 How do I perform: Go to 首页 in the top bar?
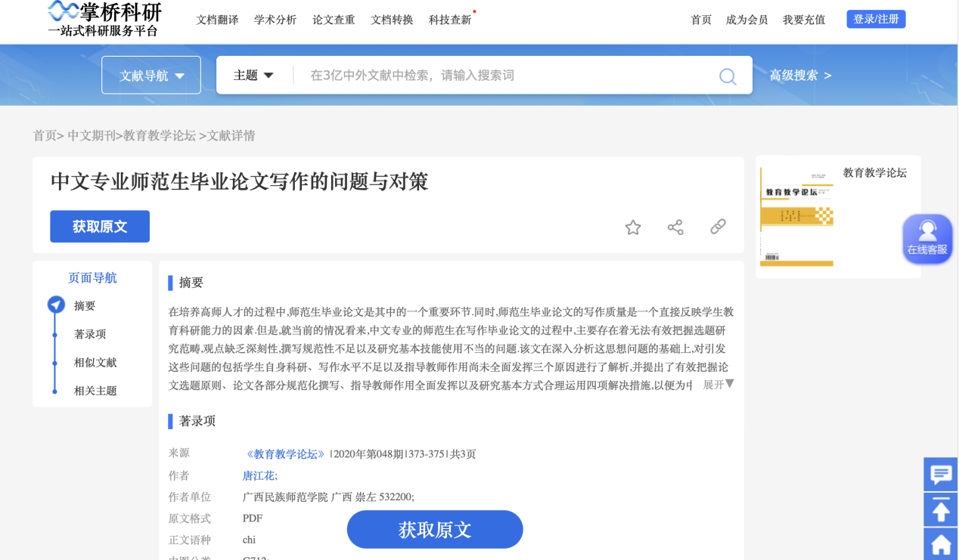701,20
